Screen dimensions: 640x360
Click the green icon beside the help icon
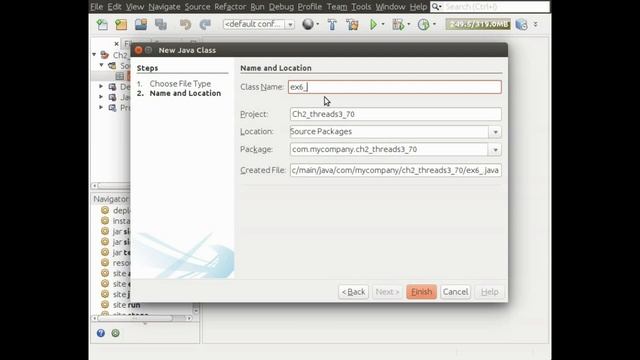(116, 333)
